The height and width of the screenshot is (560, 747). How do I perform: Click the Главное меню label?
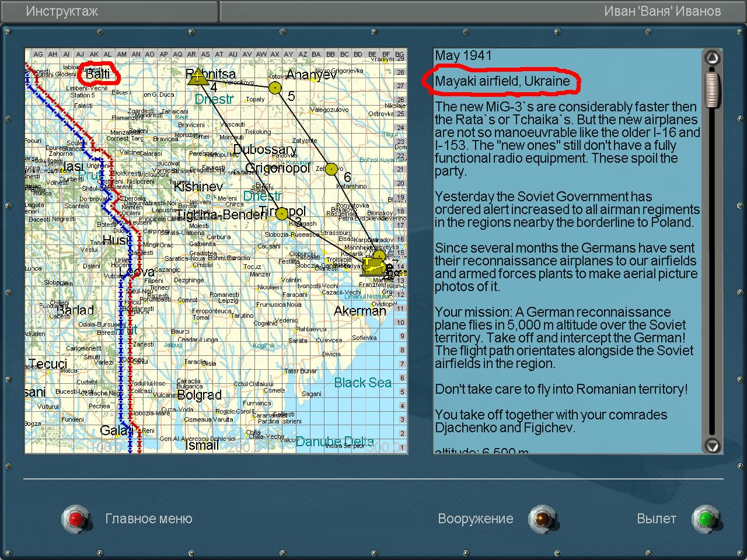point(148,519)
